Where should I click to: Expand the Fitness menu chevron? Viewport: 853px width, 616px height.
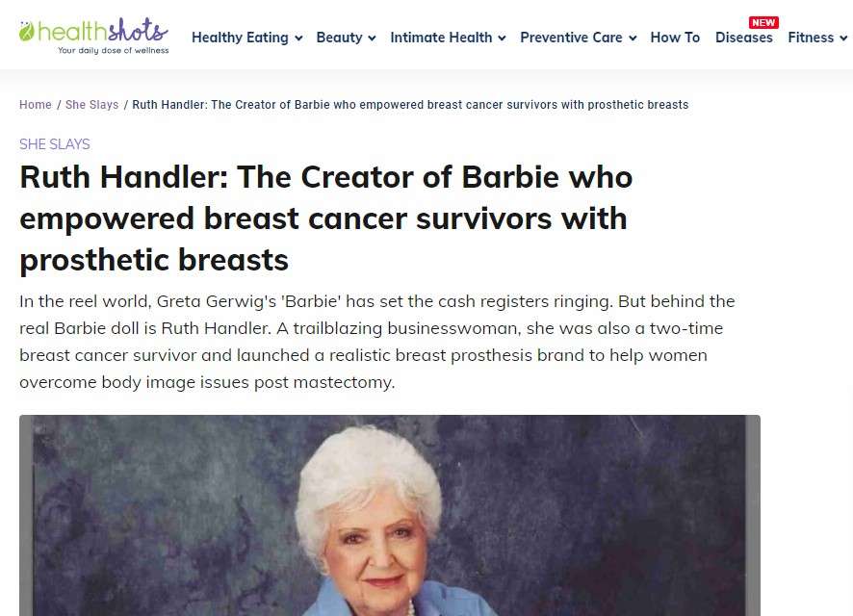[843, 38]
